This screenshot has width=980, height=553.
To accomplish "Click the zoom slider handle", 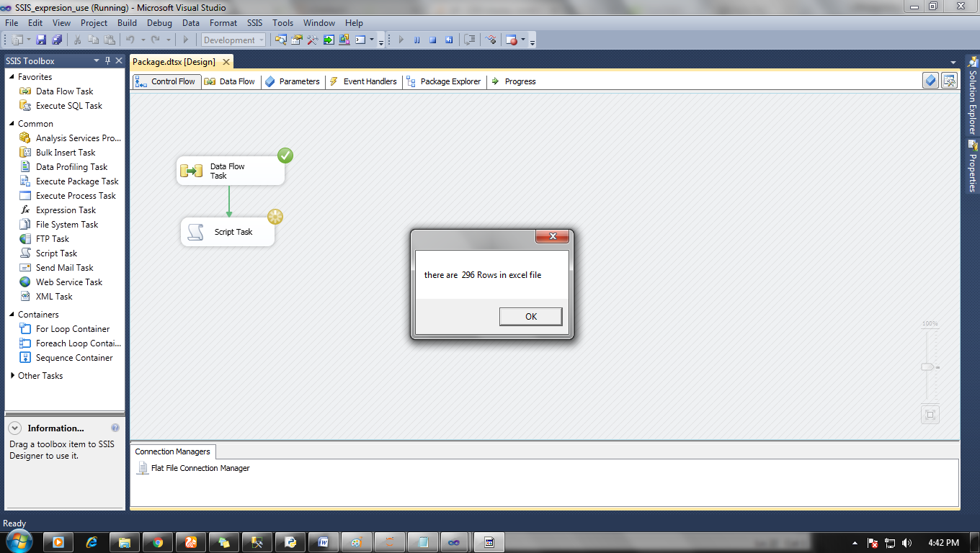I will (x=927, y=367).
